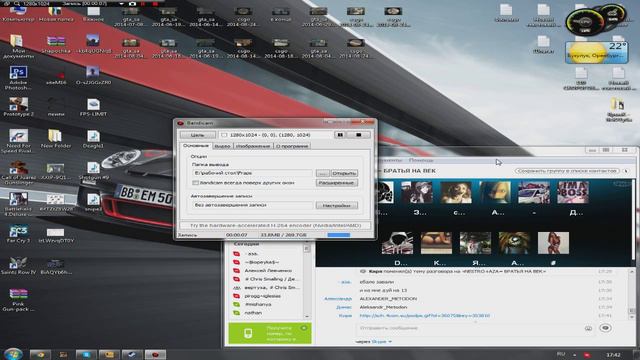Select the Shotgun audio file icon
Image resolution: width=640 pixels, height=360 pixels.
pos(93,171)
